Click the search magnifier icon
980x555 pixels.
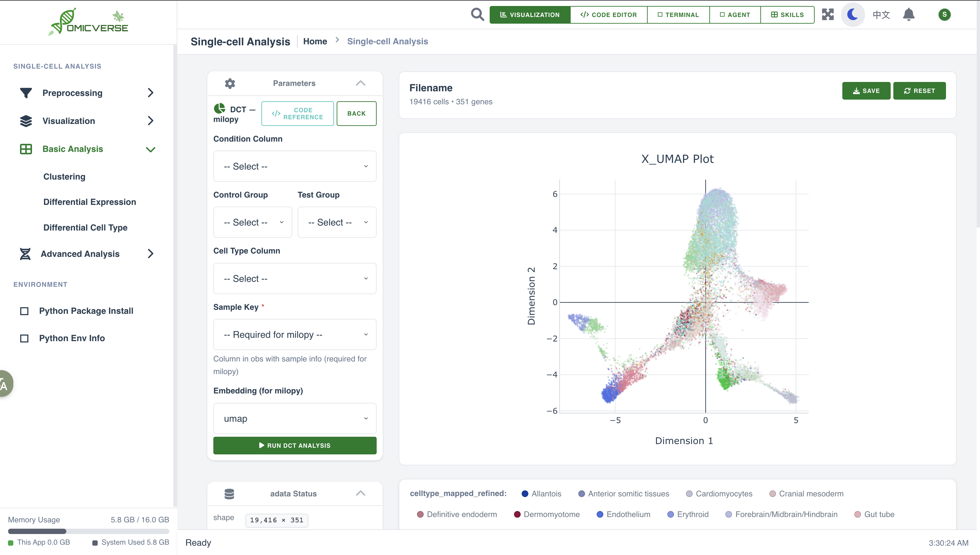(477, 14)
